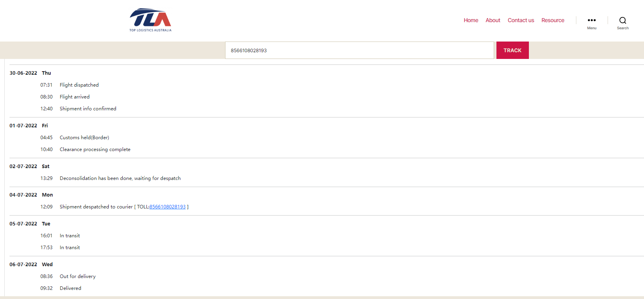Screen dimensions: 644x299
Task: Open the Resource nav link
Action: pos(553,20)
